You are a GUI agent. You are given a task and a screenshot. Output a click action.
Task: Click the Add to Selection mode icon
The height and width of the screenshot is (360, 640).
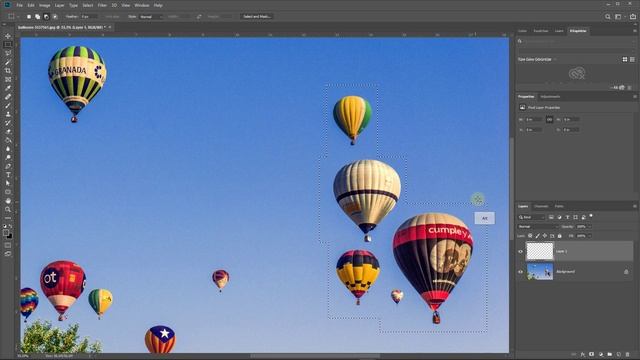(x=38, y=17)
